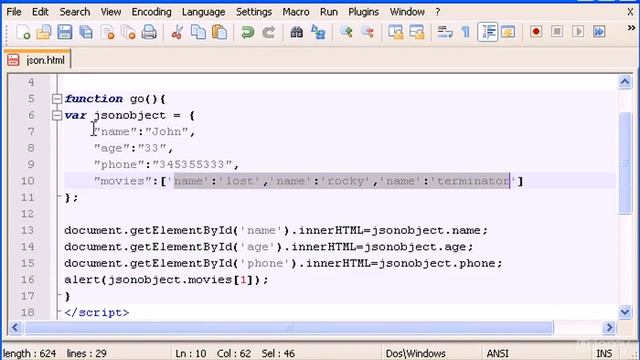Click the </script> closing tag
The height and width of the screenshot is (360, 640).
click(97, 313)
